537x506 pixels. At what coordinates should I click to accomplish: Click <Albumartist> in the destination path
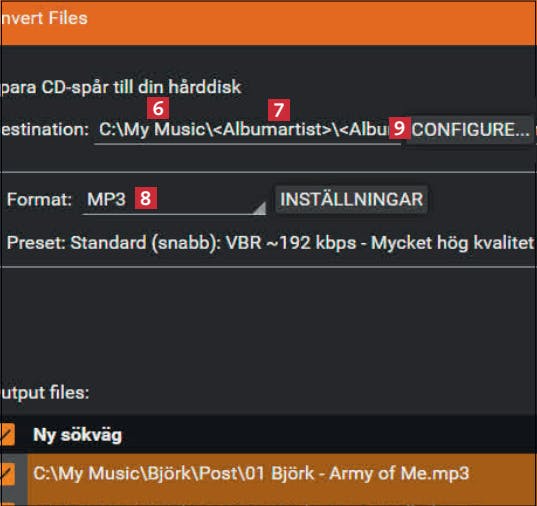click(x=273, y=129)
